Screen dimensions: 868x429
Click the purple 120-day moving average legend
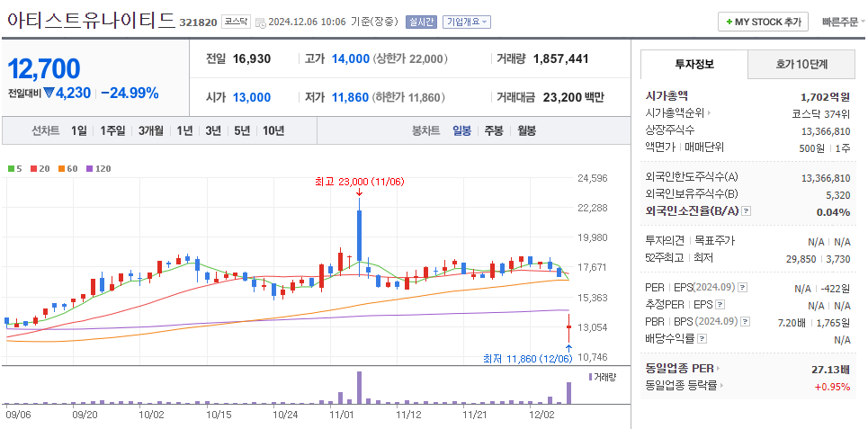pyautogui.click(x=99, y=169)
